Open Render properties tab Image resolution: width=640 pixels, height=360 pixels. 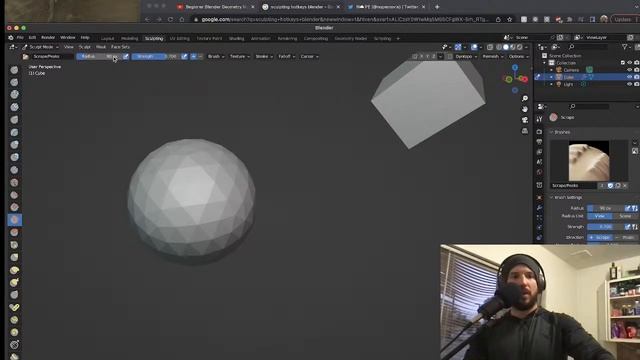pyautogui.click(x=539, y=132)
